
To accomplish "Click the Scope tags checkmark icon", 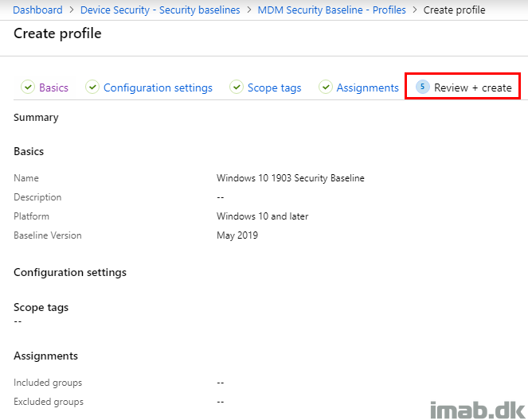I will pyautogui.click(x=237, y=87).
